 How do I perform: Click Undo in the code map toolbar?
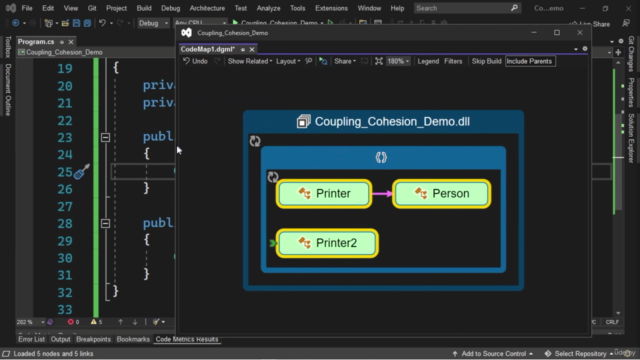pyautogui.click(x=195, y=61)
